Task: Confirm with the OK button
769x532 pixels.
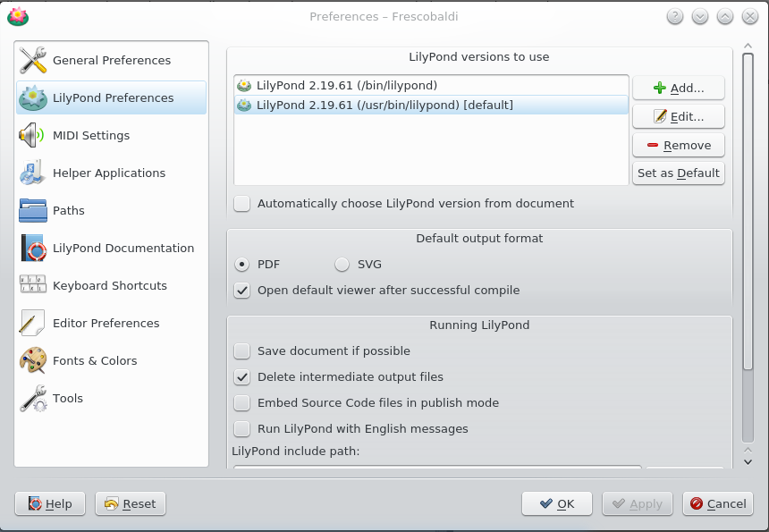Action: pos(557,503)
